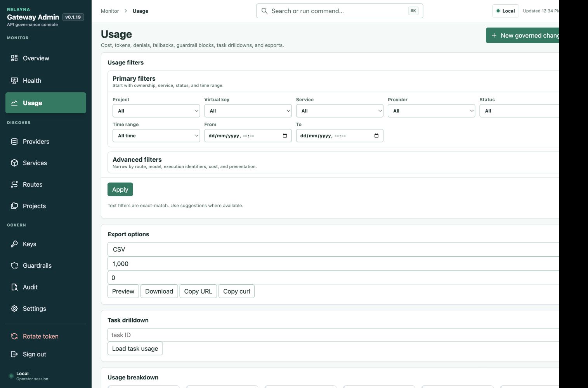Click the export limit field showing 1,000

pyautogui.click(x=333, y=264)
